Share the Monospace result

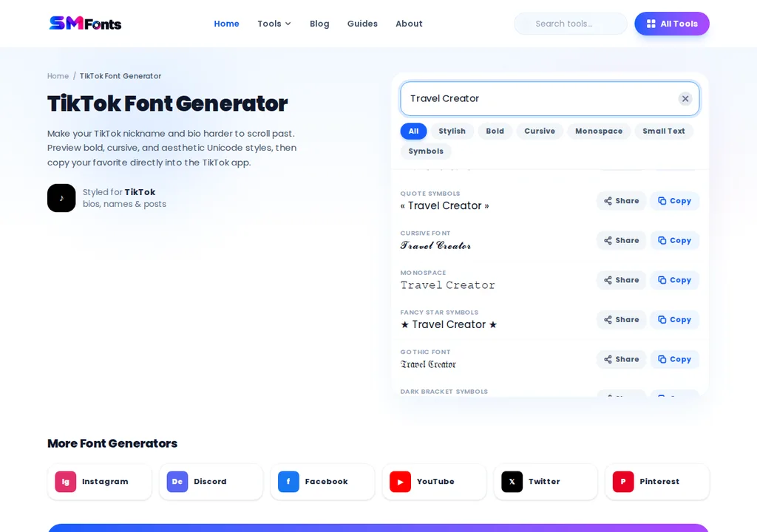pyautogui.click(x=621, y=280)
